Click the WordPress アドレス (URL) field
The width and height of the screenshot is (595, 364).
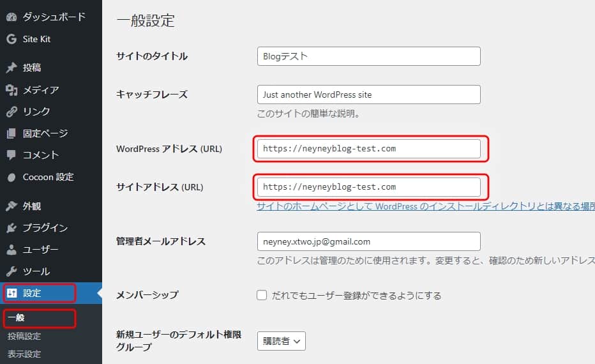pos(369,149)
